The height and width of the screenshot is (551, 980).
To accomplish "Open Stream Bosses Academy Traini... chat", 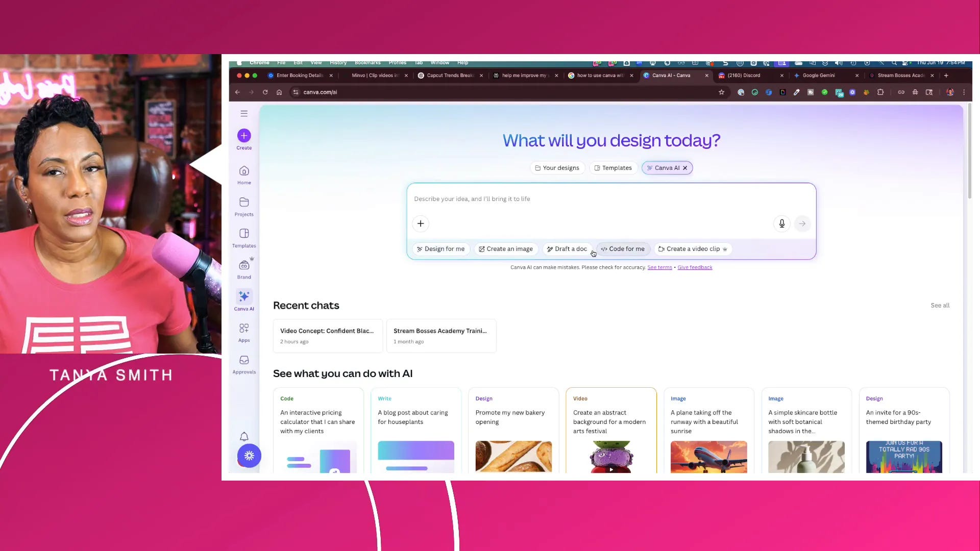I will (x=441, y=336).
